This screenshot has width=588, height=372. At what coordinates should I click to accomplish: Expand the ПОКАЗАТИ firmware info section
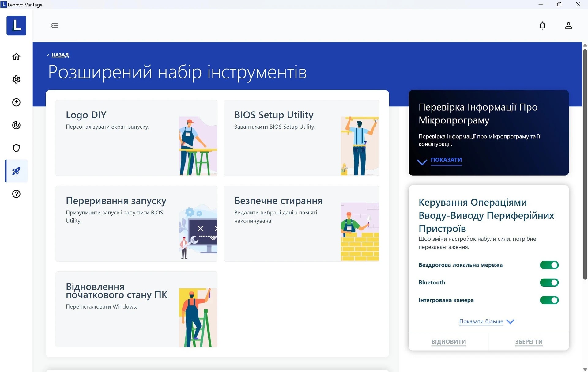(446, 160)
